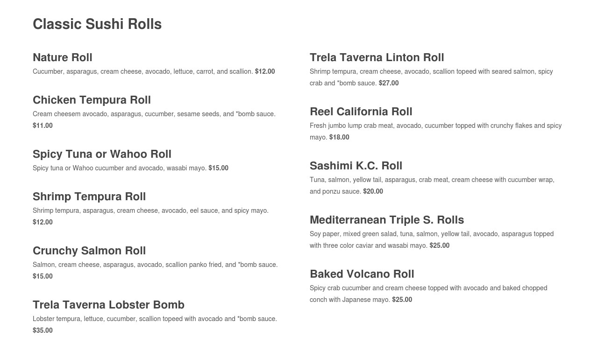Select the Spicy Tuna or Wahoo Roll title

102,154
